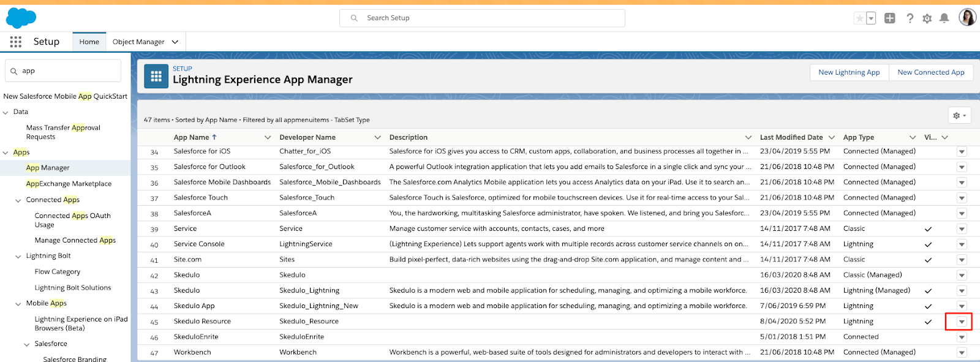980x362 pixels.
Task: Open the user profile avatar
Action: (968, 17)
